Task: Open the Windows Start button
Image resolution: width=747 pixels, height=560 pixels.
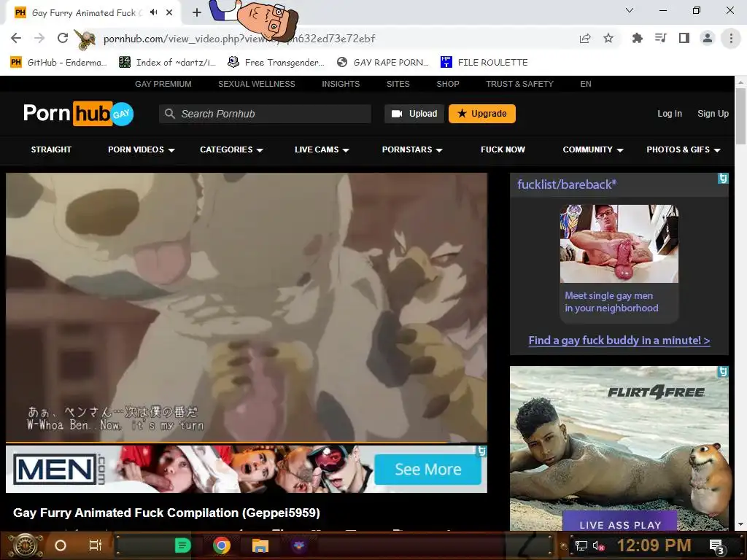Action: tap(26, 545)
